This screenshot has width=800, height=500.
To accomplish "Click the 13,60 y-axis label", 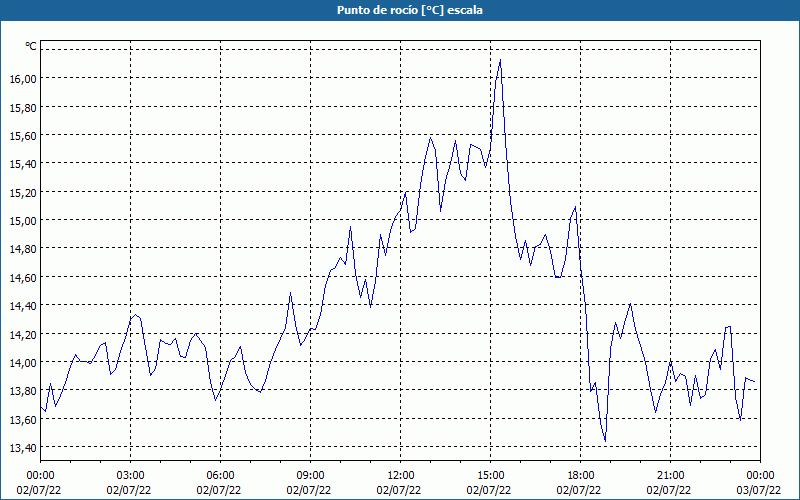I will coord(22,419).
